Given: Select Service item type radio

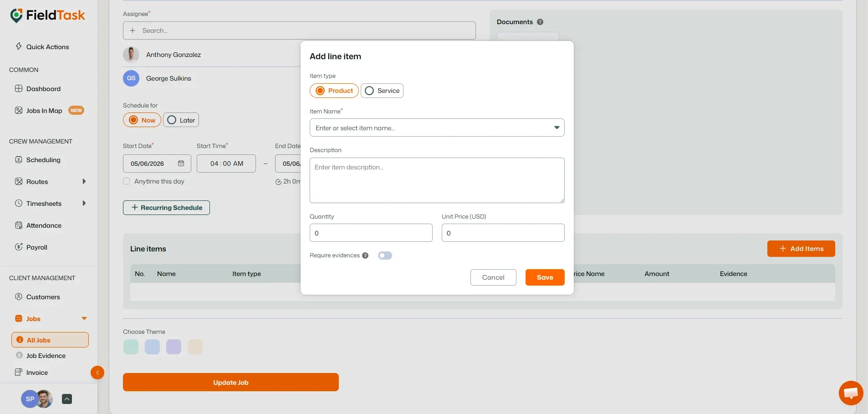Looking at the screenshot, I should pos(382,91).
